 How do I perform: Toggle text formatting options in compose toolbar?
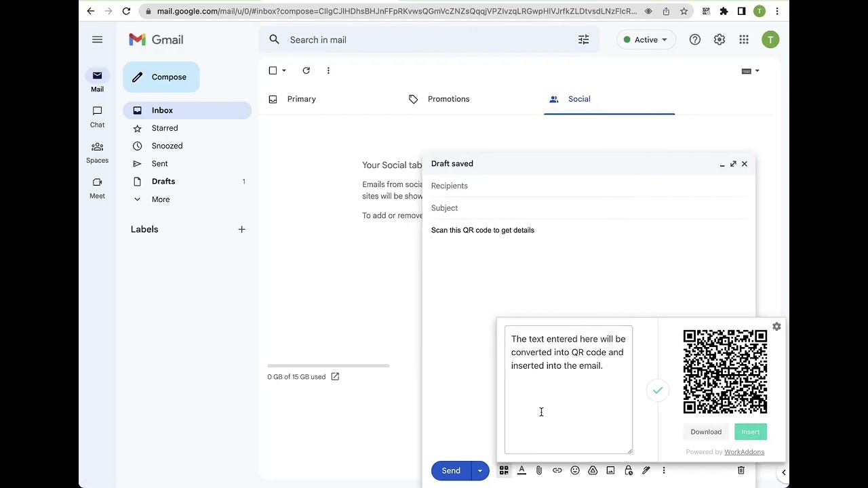point(521,470)
